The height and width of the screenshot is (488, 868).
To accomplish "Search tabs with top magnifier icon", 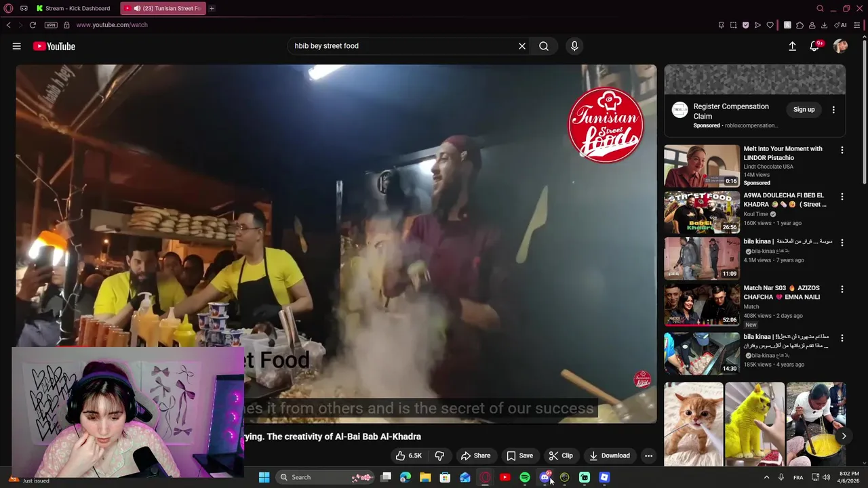I will [820, 8].
